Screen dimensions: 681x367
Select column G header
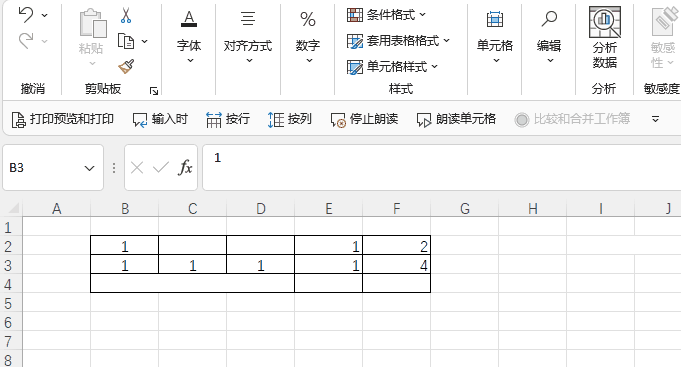[x=465, y=209]
